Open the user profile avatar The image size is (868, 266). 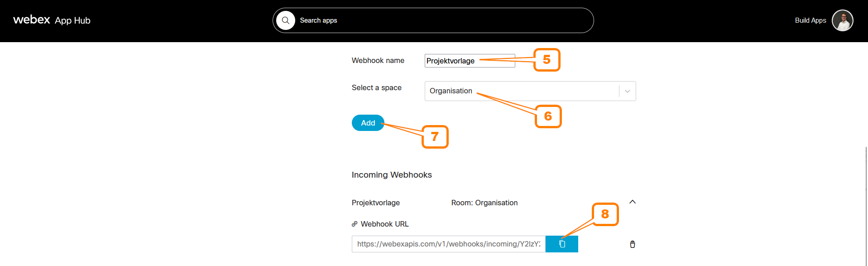pyautogui.click(x=843, y=20)
